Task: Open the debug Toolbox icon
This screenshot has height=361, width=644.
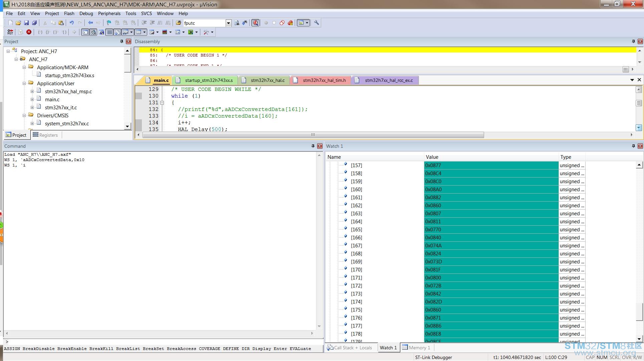Action: (206, 32)
